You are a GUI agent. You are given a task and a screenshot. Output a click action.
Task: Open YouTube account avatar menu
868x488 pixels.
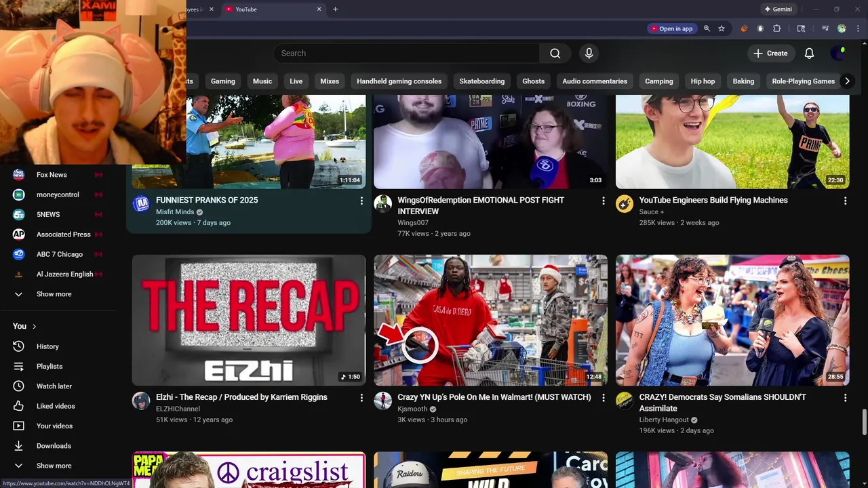pos(839,54)
